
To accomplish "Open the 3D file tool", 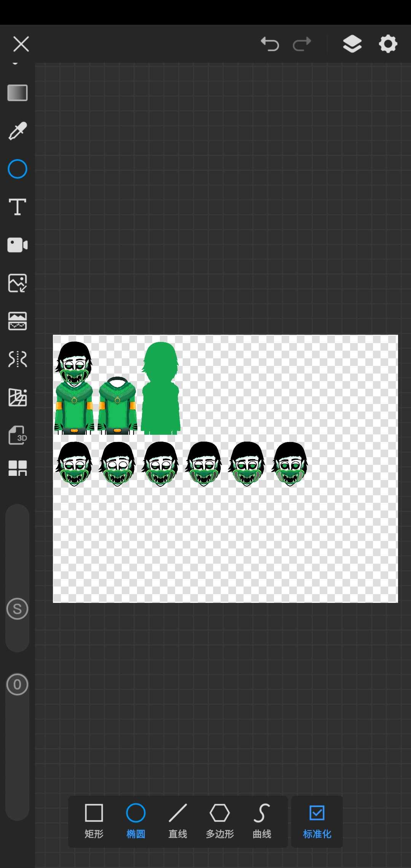I will 18,435.
